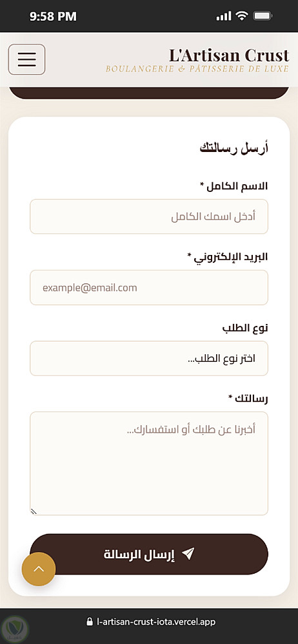
Task: Open the L'Artisan Crust logo link
Action: coord(229,55)
